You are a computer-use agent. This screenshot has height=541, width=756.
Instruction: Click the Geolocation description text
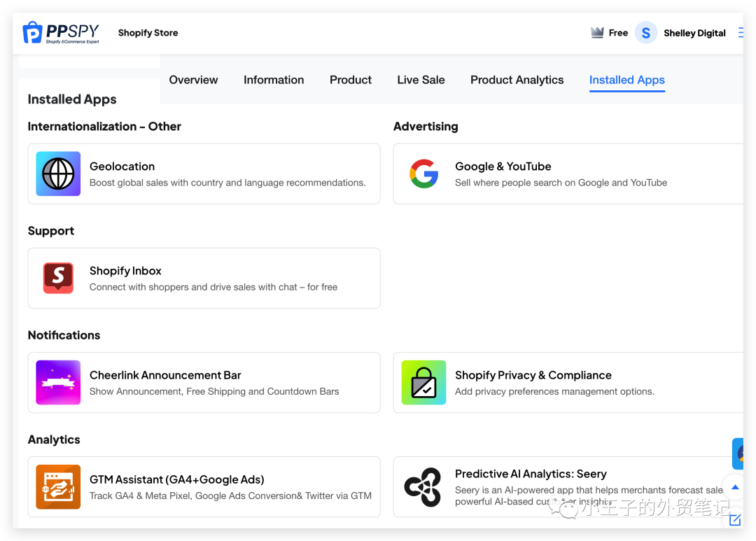pyautogui.click(x=227, y=183)
